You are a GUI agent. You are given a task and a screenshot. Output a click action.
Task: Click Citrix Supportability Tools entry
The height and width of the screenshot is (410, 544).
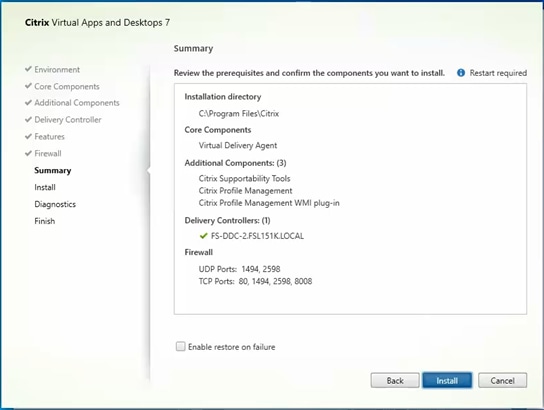click(x=244, y=178)
